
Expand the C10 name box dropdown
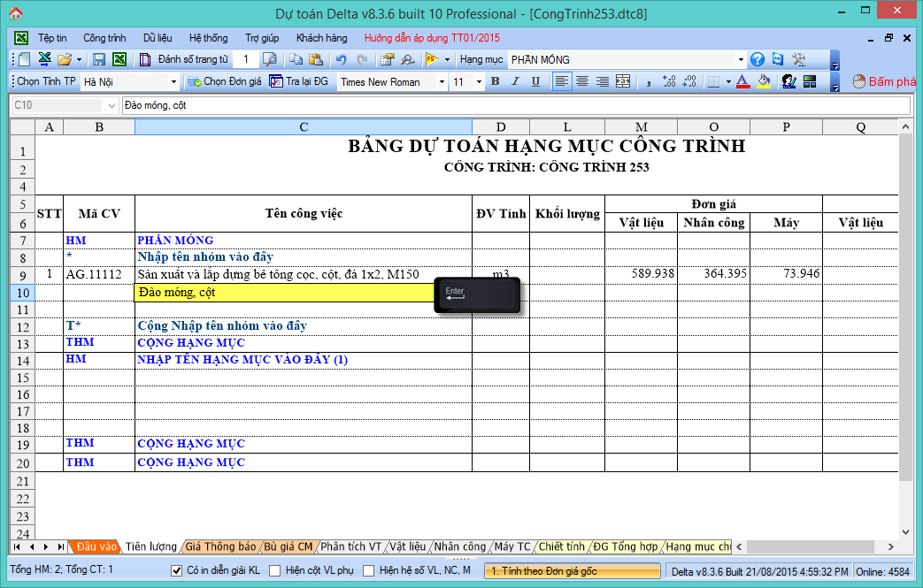coord(112,105)
